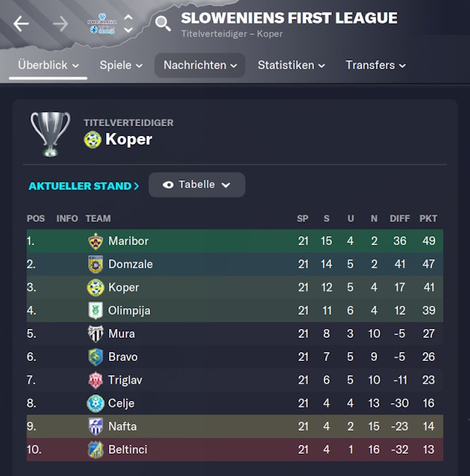The height and width of the screenshot is (476, 470).
Task: Click the Celje club crest
Action: click(x=95, y=403)
